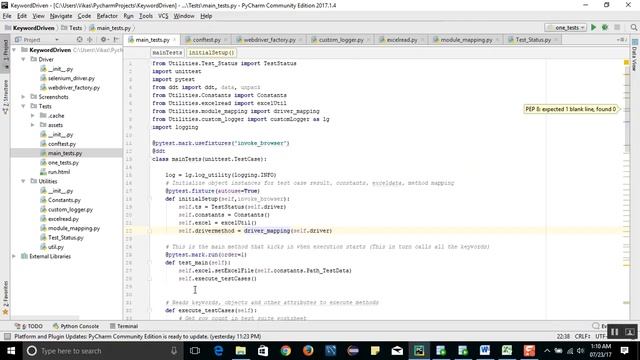Open the one_tests run configuration dropdown
Image resolution: width=640 pixels, height=360 pixels.
[x=566, y=27]
